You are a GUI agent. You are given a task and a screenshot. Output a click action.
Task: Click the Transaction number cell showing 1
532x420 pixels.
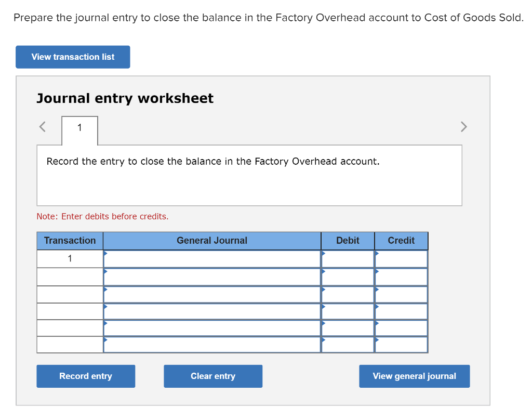click(69, 258)
